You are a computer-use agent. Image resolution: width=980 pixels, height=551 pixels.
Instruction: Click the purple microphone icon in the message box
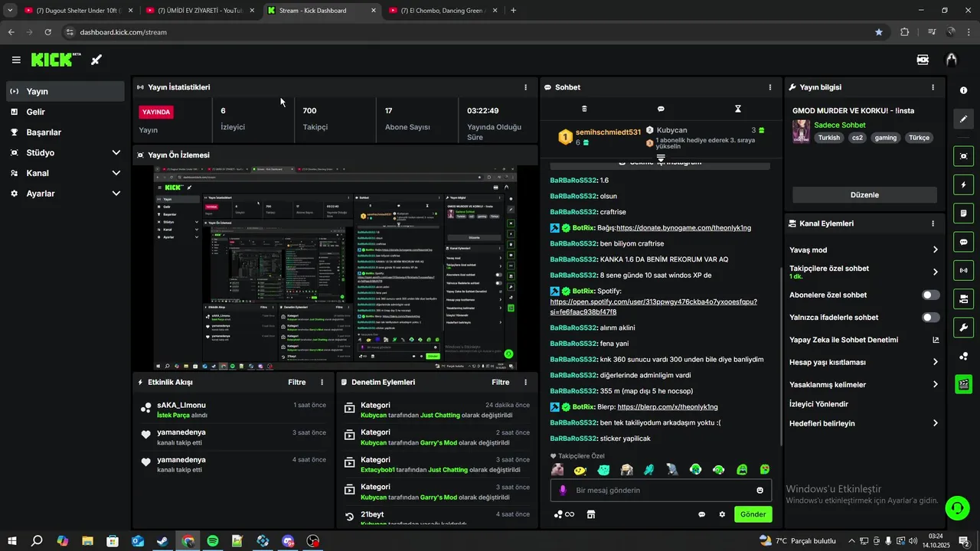point(563,491)
